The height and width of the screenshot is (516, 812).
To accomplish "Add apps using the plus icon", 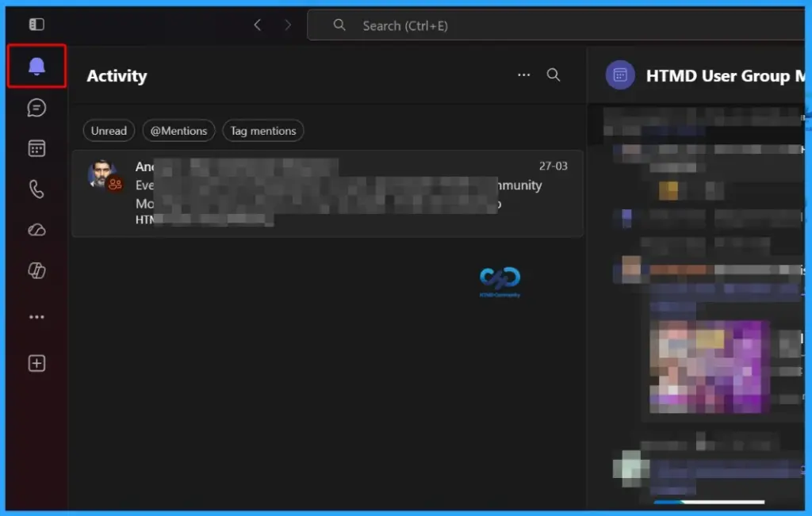I will [x=36, y=363].
